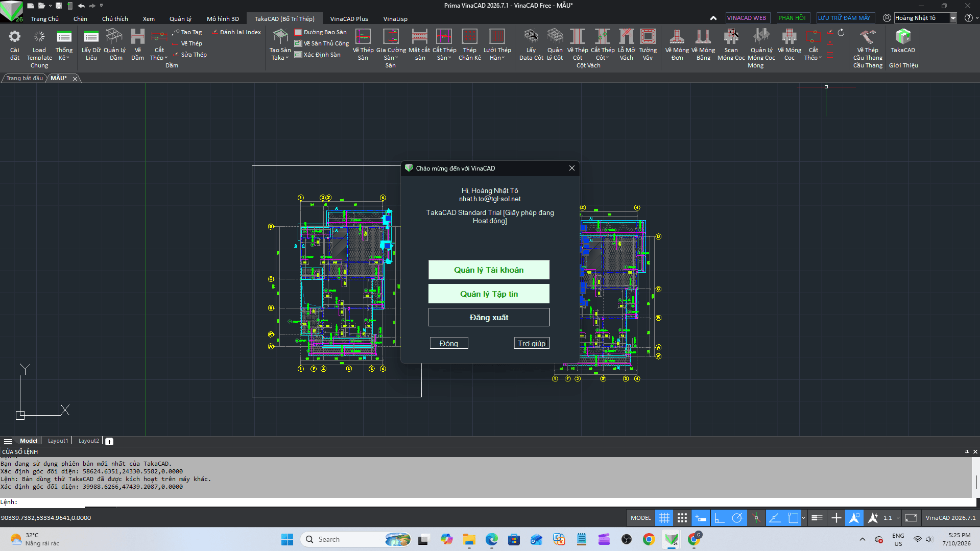Click Tạo Sàn Taka icon
The width and height of the screenshot is (980, 551).
280,45
